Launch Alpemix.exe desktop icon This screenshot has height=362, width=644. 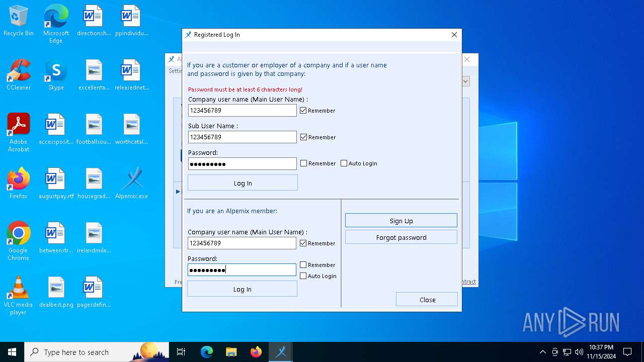[131, 184]
